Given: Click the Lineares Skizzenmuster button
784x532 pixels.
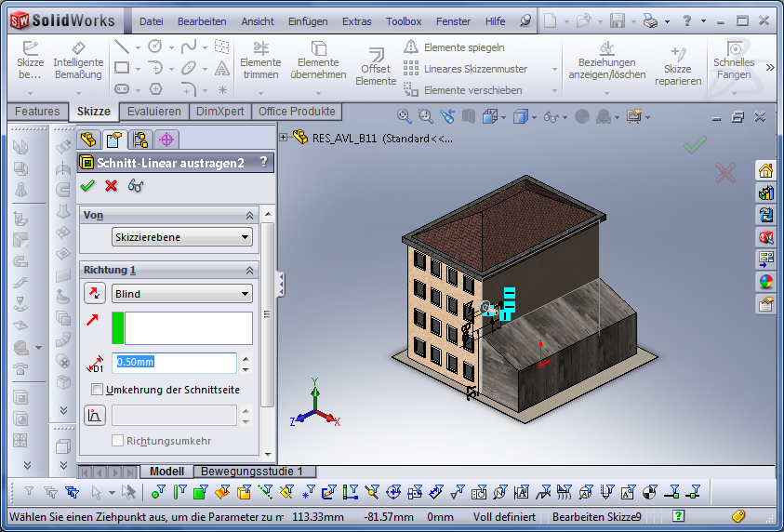Looking at the screenshot, I should coord(474,68).
